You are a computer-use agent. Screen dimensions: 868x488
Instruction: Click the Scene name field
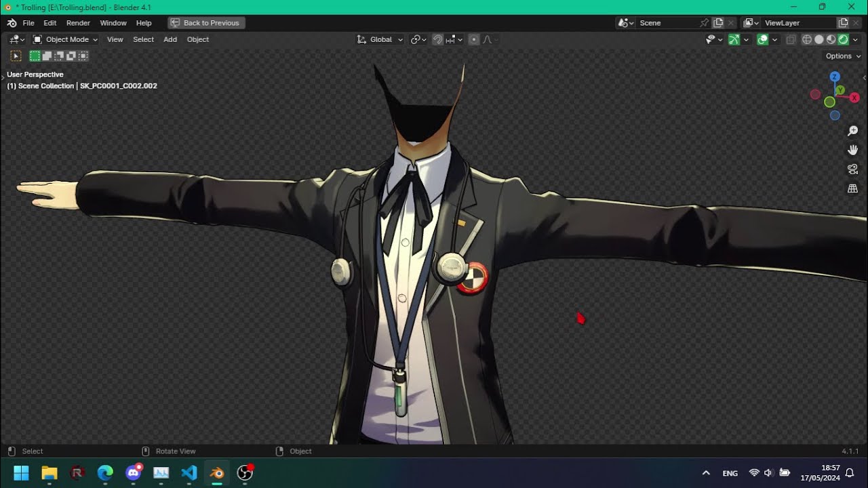(x=668, y=23)
